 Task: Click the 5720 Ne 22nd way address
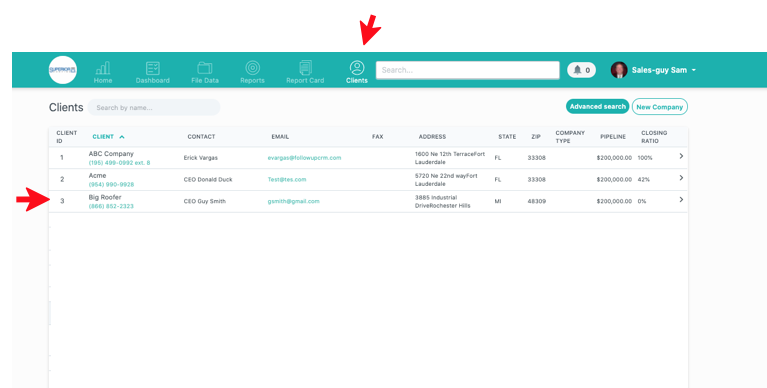point(446,180)
